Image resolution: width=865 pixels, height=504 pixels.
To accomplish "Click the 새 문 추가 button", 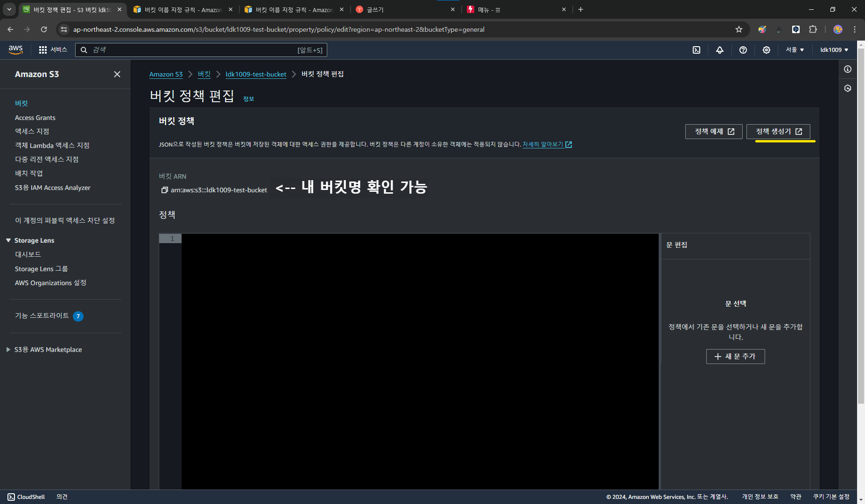I will pyautogui.click(x=735, y=357).
